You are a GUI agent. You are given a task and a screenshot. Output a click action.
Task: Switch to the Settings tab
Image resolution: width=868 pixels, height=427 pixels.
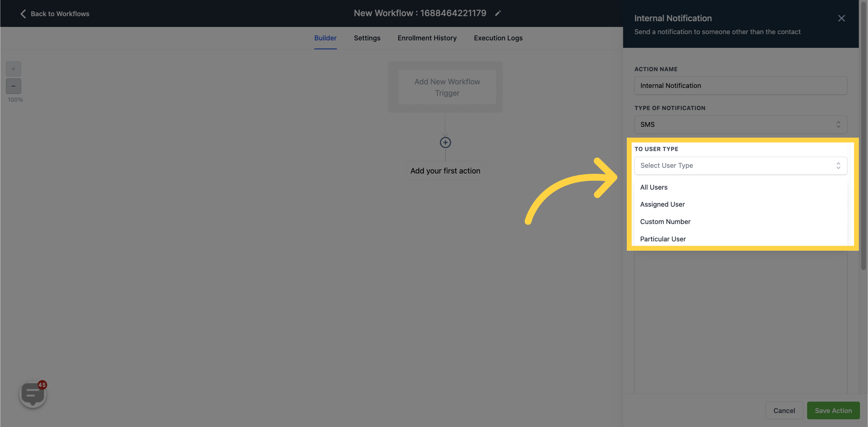coord(367,38)
